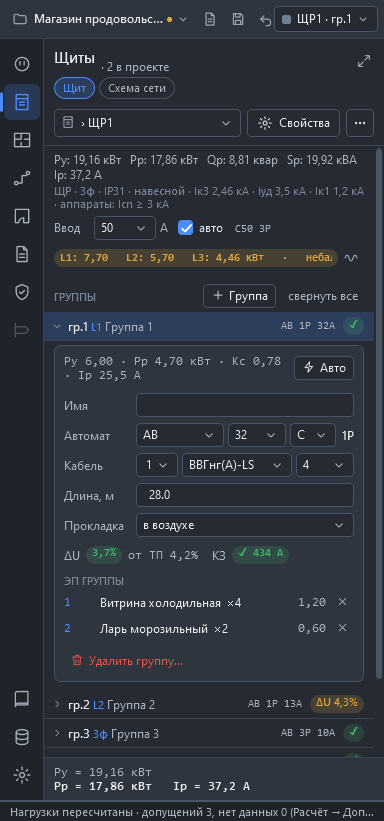Viewport: 384px width, 821px height.
Task: Click the green check badge of гр.1
Action: [x=353, y=326]
